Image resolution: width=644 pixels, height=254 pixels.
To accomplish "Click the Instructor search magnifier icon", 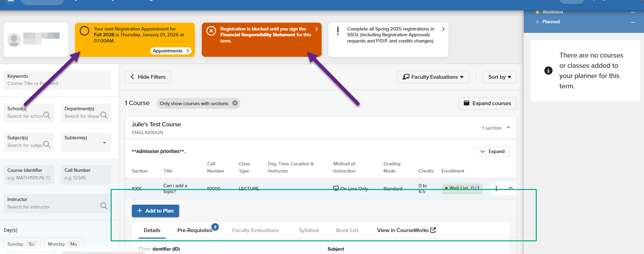I will pos(104,206).
